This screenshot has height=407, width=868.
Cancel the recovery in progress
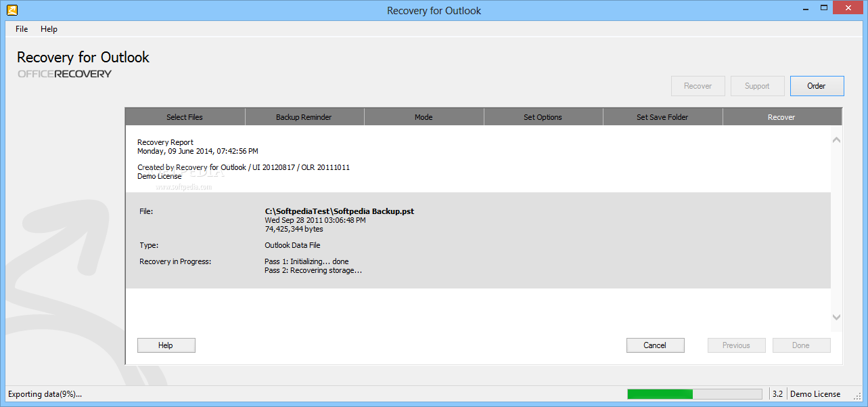pyautogui.click(x=655, y=345)
